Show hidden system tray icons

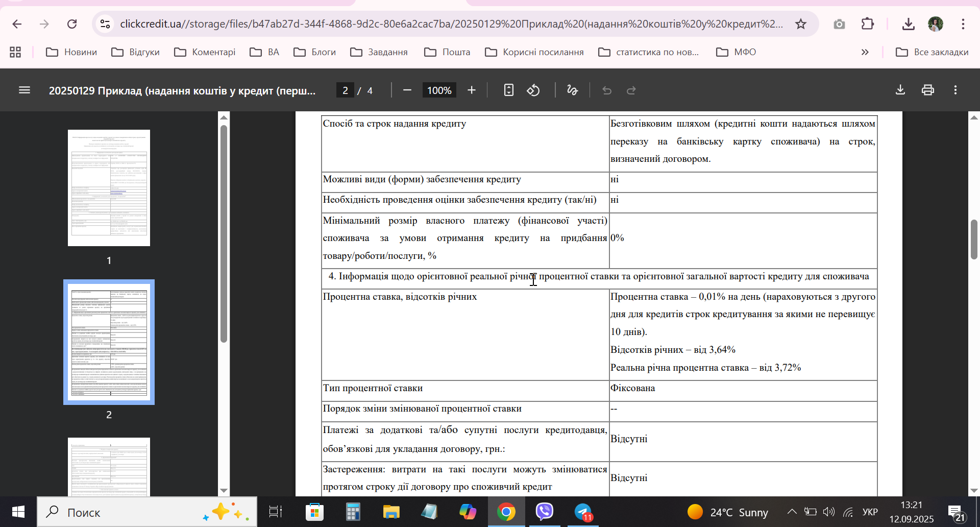pos(792,512)
